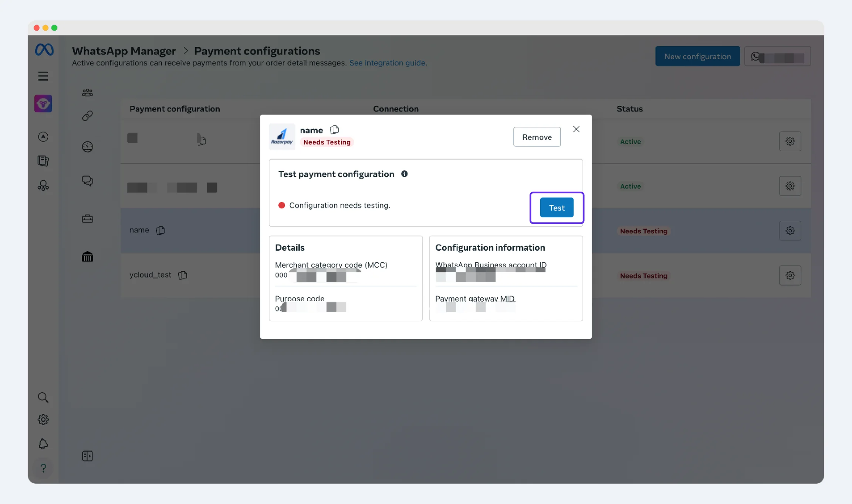Open the people group icon in inner sidebar
This screenshot has height=504, width=852.
[87, 92]
